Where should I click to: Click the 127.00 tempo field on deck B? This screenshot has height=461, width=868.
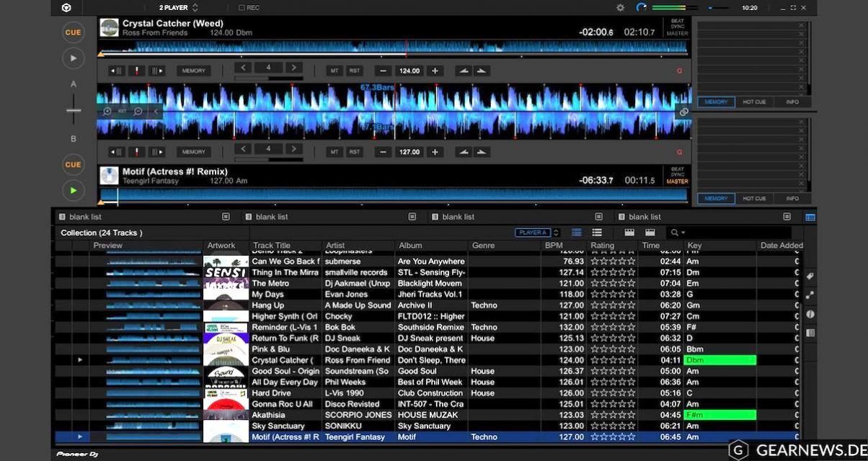coord(409,152)
